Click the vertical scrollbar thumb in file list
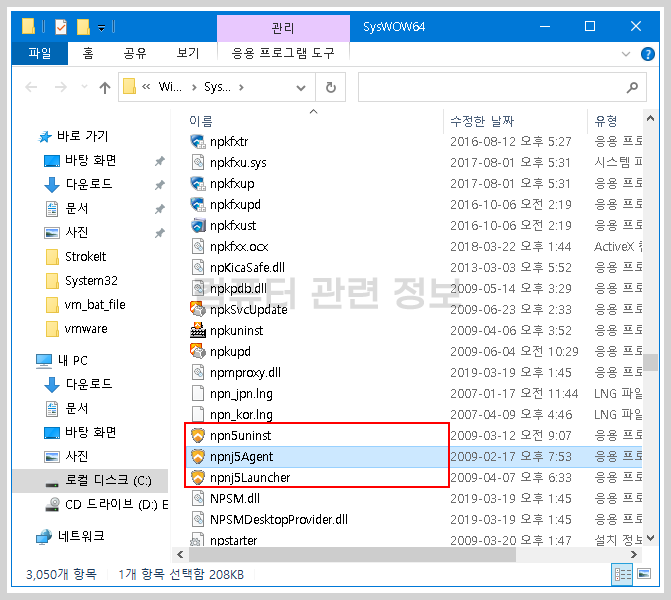Screen dimensions: 671x600 coord(650,362)
